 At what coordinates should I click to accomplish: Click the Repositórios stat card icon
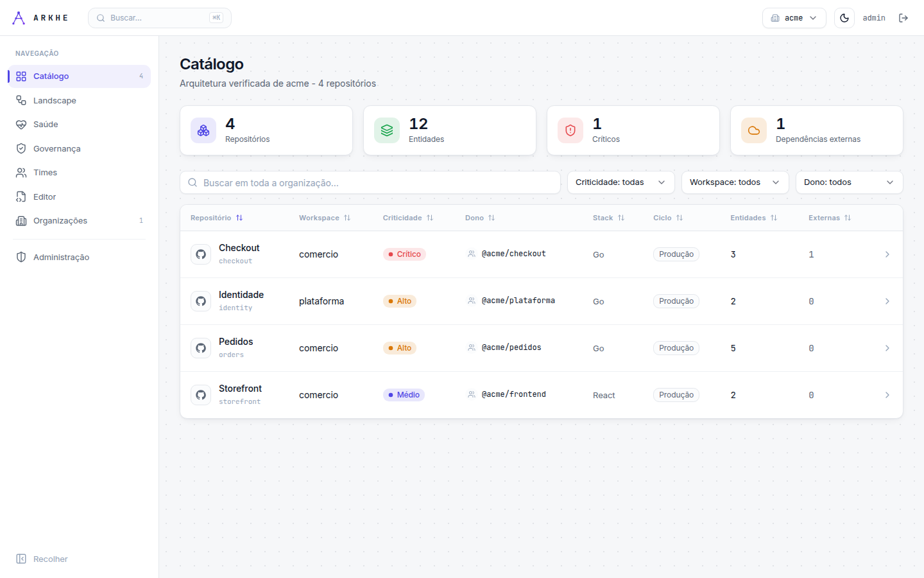pyautogui.click(x=203, y=130)
